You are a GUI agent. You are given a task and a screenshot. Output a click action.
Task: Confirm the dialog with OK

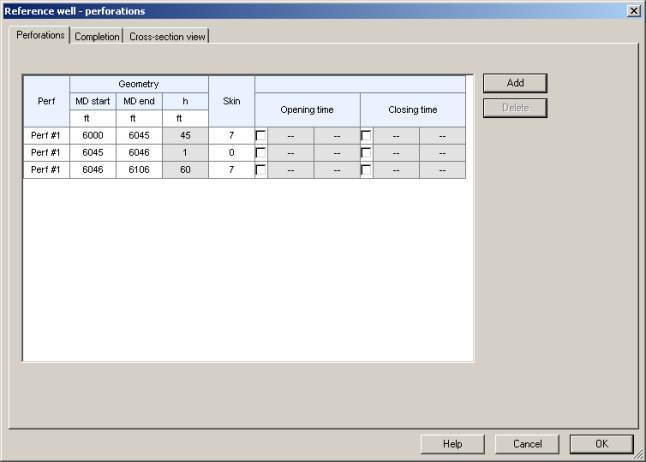click(x=601, y=443)
